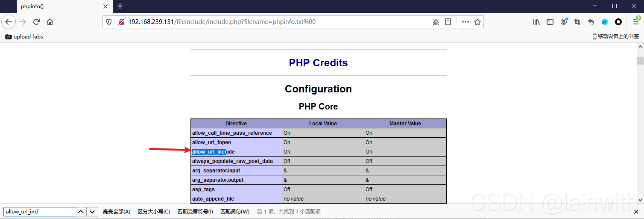The width and height of the screenshot is (644, 219).
Task: Select always_populate_raw_post_data directive cell
Action: coord(236,161)
